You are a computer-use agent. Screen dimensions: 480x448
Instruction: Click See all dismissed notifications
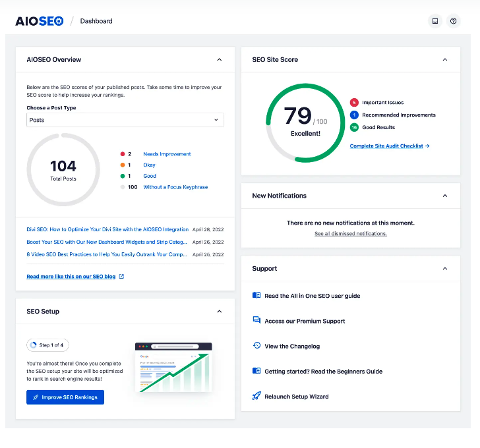click(351, 234)
